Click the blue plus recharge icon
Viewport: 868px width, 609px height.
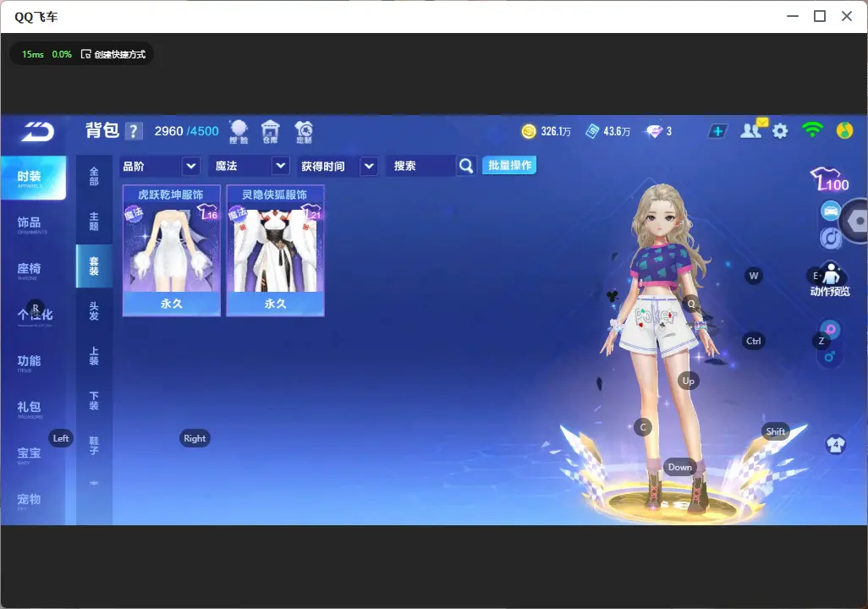pyautogui.click(x=717, y=131)
